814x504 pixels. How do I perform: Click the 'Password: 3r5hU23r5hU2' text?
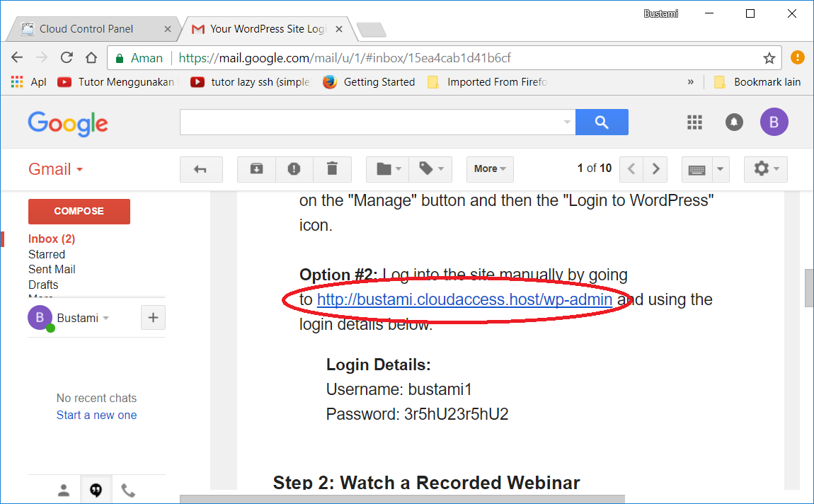pos(418,414)
